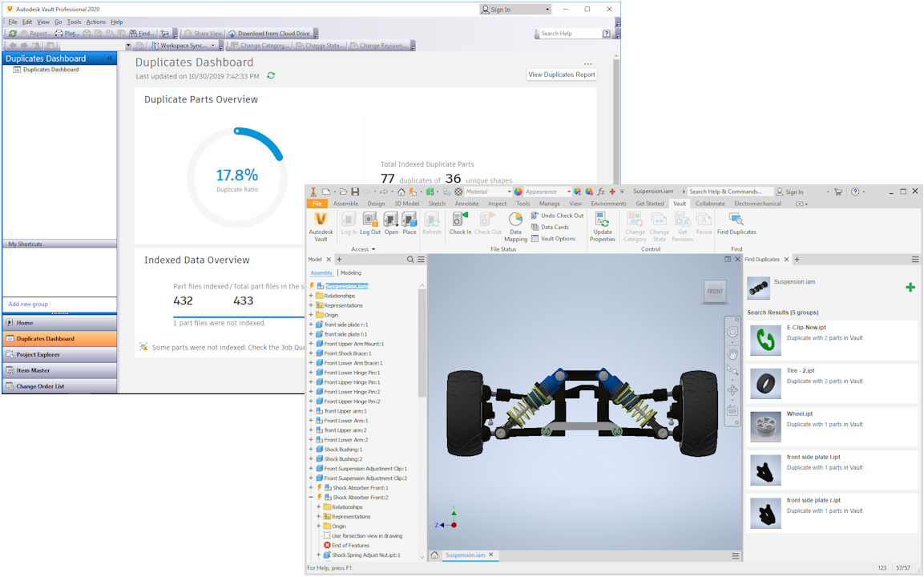Click Save icon in Inventor quick access
This screenshot has height=577, width=924.
pyautogui.click(x=355, y=192)
